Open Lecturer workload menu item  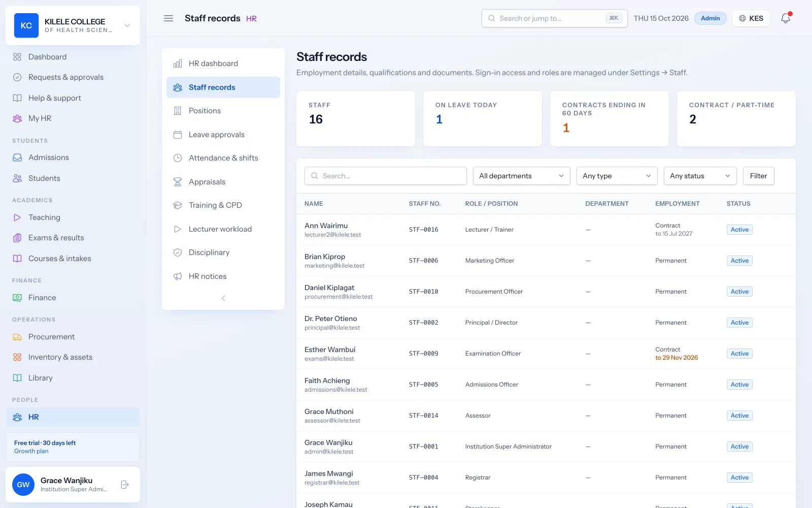click(x=223, y=229)
